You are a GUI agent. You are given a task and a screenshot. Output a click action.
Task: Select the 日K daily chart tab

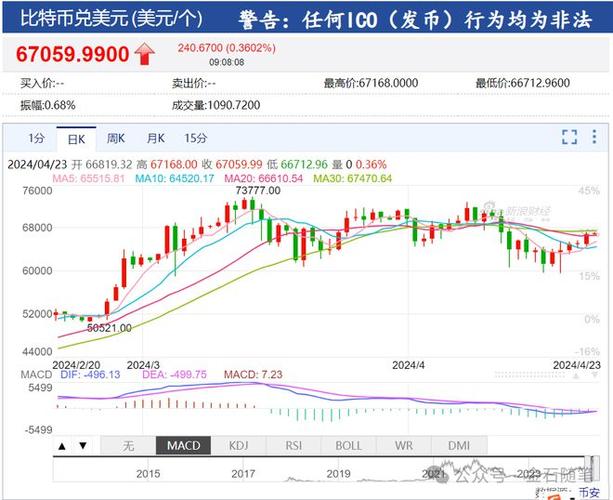click(76, 139)
